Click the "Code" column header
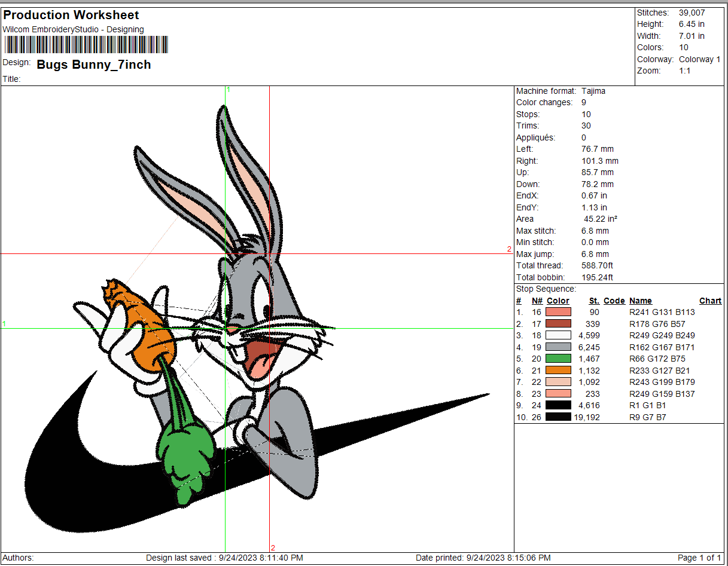 (614, 301)
